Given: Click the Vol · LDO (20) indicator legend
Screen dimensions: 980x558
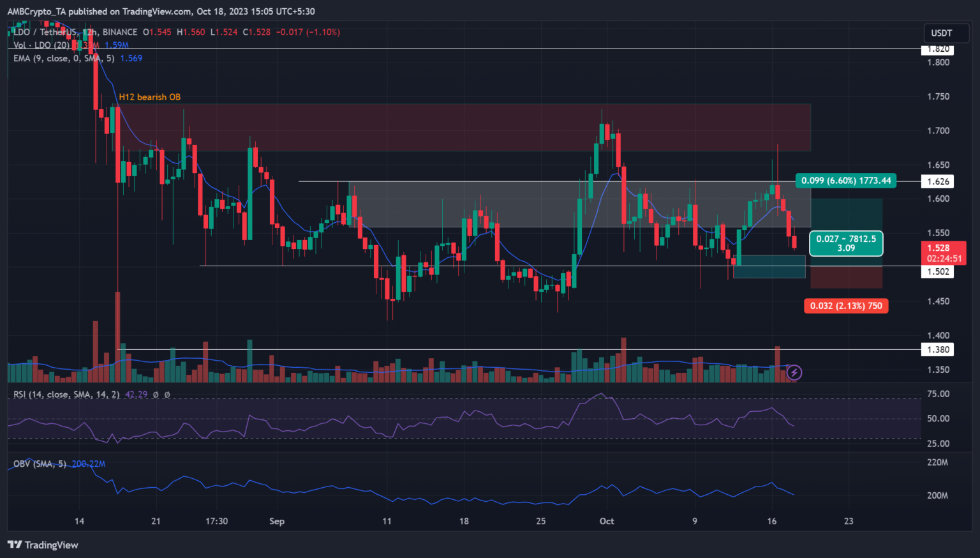Looking at the screenshot, I should (x=41, y=45).
